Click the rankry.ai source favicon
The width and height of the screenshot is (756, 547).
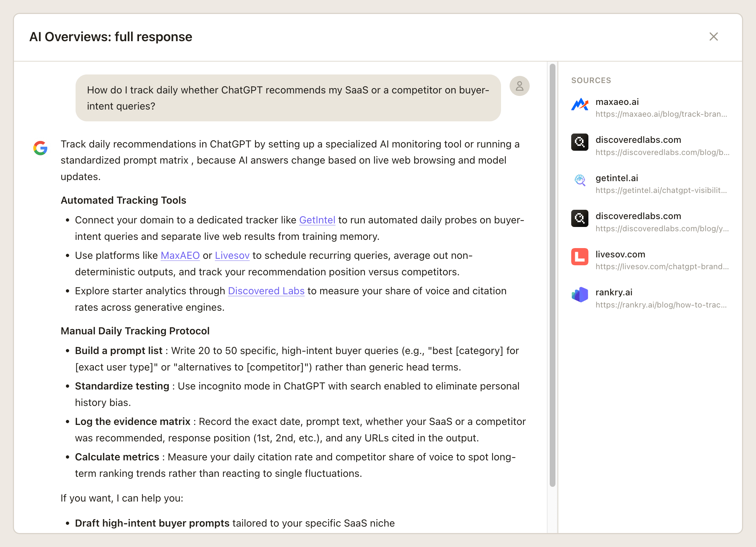point(580,295)
